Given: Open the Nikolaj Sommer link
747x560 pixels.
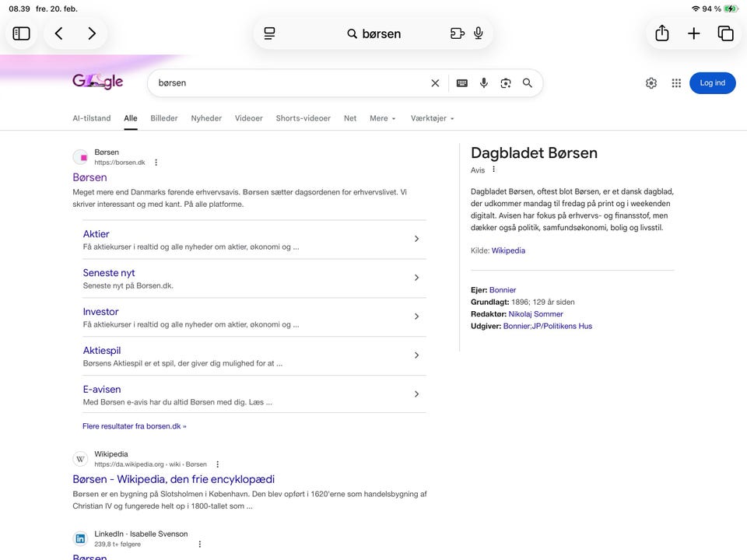Looking at the screenshot, I should [x=535, y=314].
